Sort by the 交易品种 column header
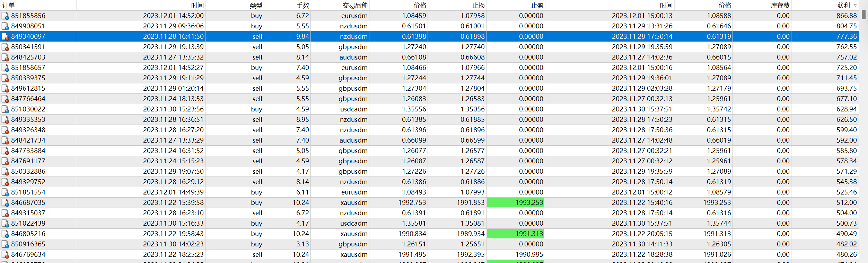This screenshot has height=263, width=868. (340, 5)
